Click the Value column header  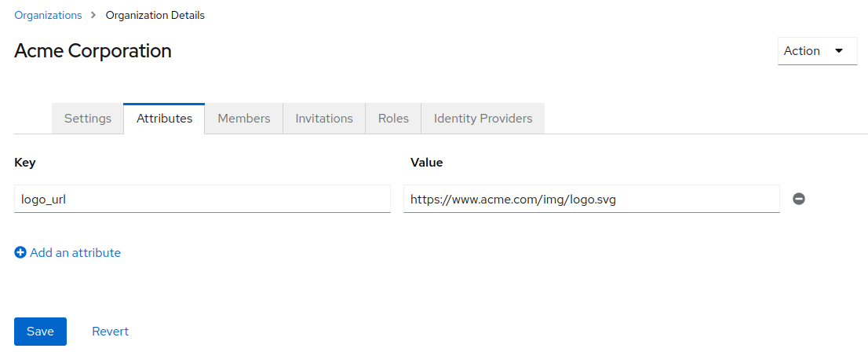[426, 163]
